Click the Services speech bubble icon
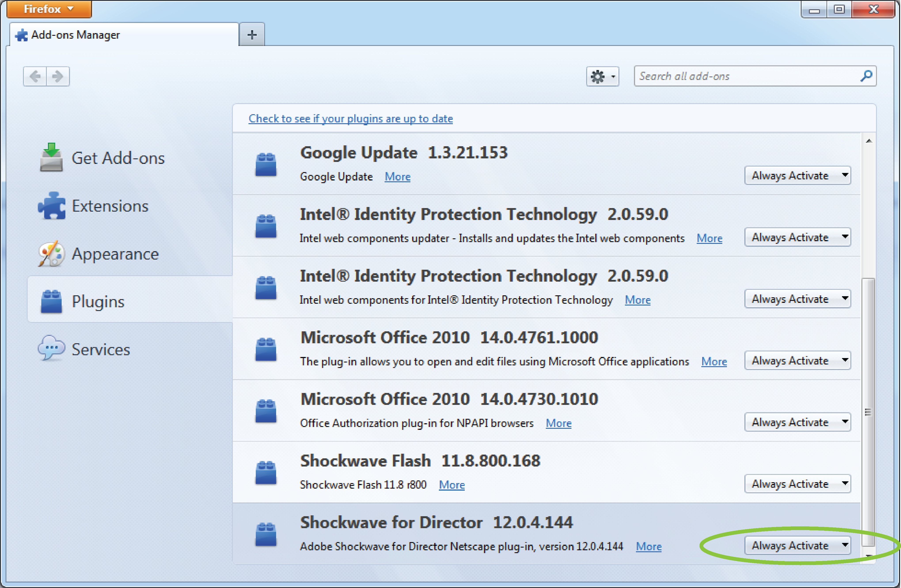 (x=51, y=348)
